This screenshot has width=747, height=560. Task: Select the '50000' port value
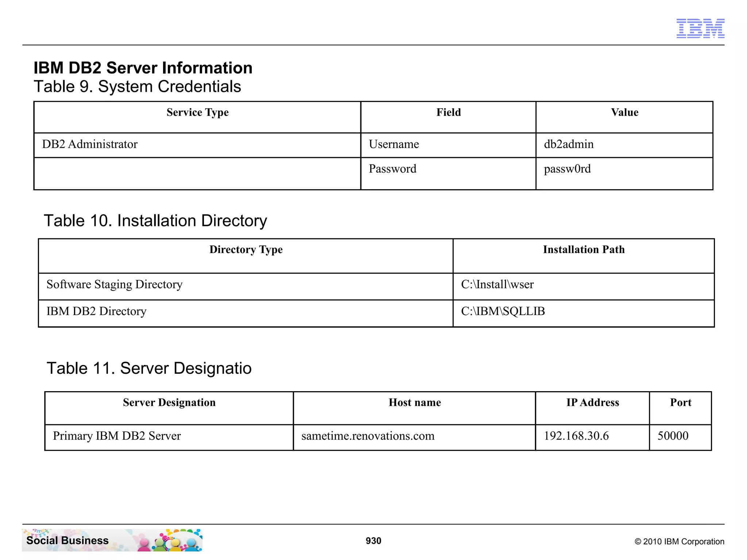tap(673, 436)
